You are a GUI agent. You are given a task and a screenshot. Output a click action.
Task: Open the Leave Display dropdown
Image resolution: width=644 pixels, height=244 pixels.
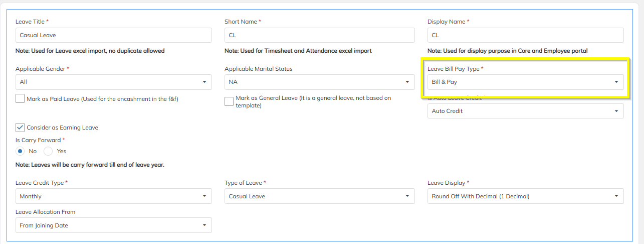click(x=525, y=196)
